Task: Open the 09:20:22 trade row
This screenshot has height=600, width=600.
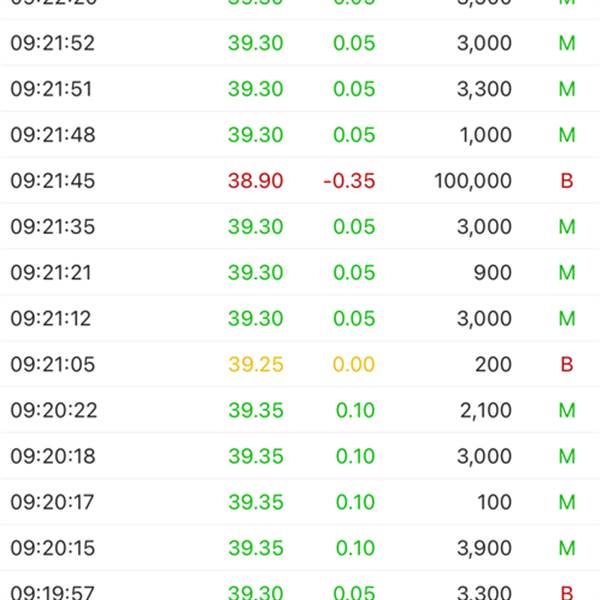Action: 300,410
